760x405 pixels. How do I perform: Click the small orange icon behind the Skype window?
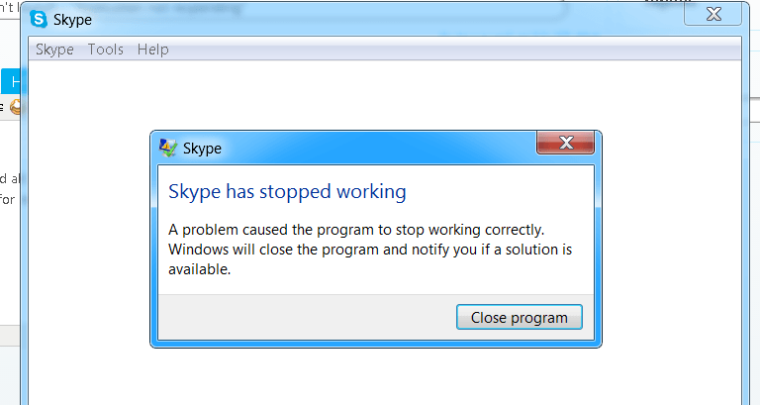pyautogui.click(x=16, y=106)
